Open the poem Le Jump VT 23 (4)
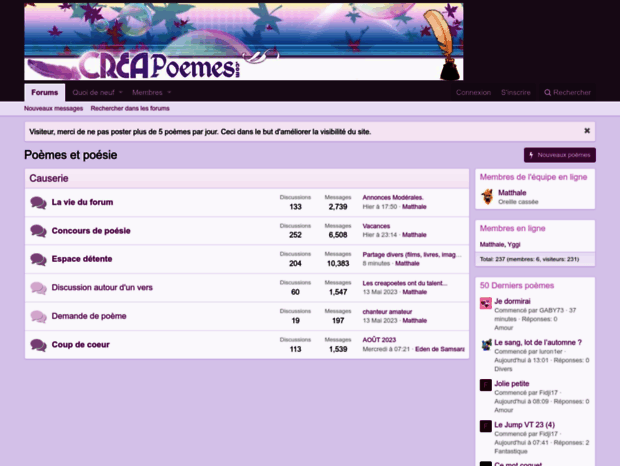 524,424
